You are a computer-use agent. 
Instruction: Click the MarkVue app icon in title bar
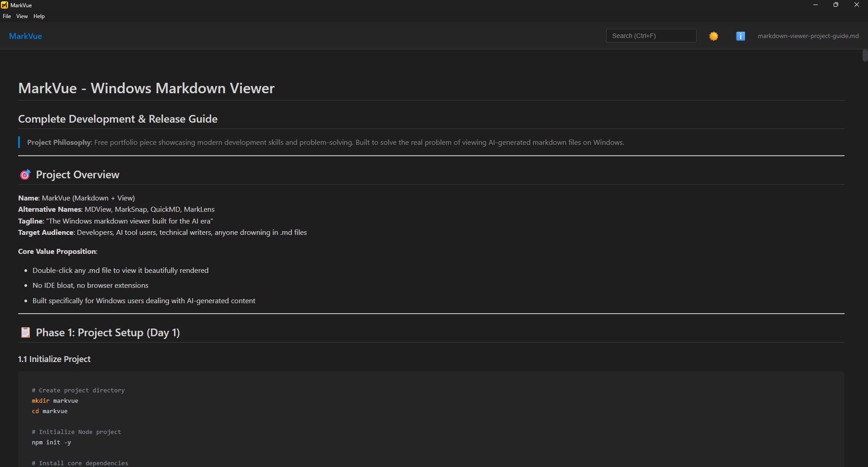click(x=5, y=5)
